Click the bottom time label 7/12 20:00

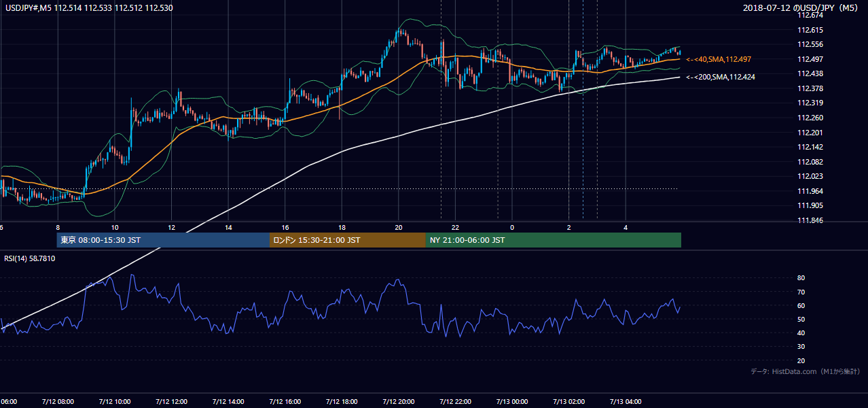[398, 401]
